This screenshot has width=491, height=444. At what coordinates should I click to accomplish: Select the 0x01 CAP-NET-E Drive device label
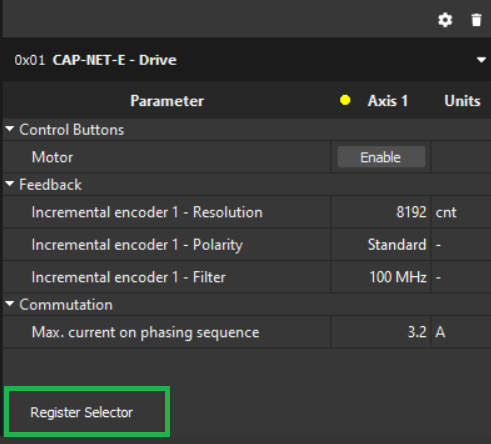[x=95, y=60]
